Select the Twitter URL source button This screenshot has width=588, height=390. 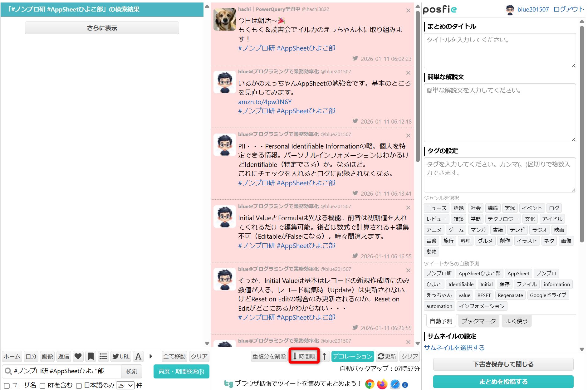pos(121,356)
